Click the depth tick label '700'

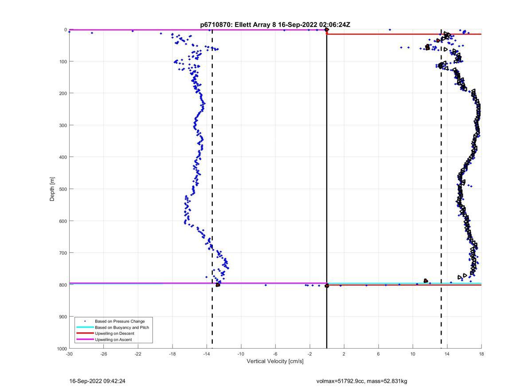click(63, 253)
